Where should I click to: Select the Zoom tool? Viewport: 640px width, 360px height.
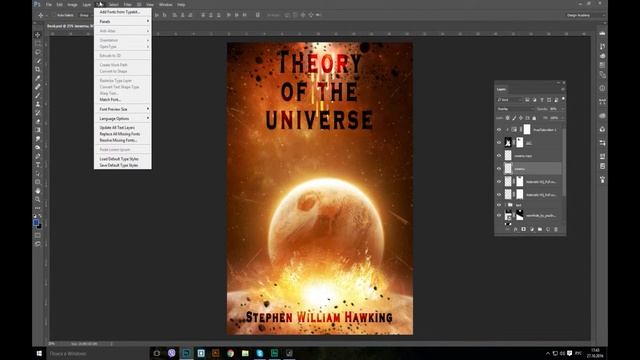[38, 199]
